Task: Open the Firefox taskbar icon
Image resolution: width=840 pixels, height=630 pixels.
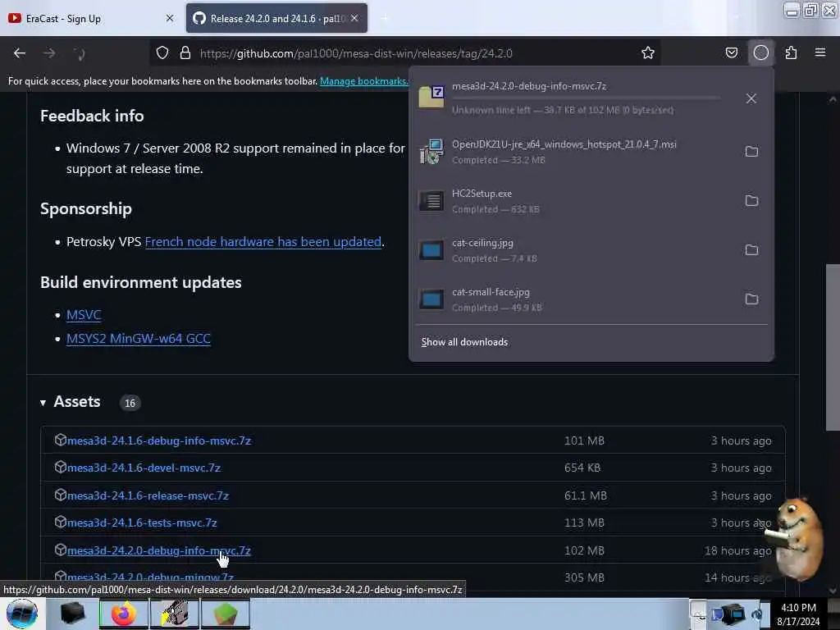Action: click(x=123, y=614)
